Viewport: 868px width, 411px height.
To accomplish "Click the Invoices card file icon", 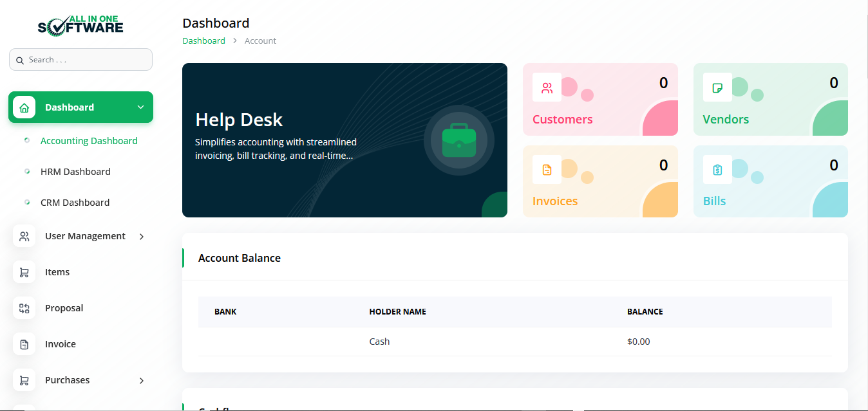I will [x=547, y=170].
